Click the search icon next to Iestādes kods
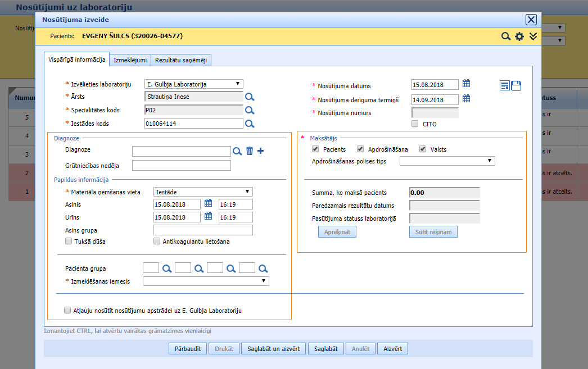The width and height of the screenshot is (588, 369). click(250, 123)
